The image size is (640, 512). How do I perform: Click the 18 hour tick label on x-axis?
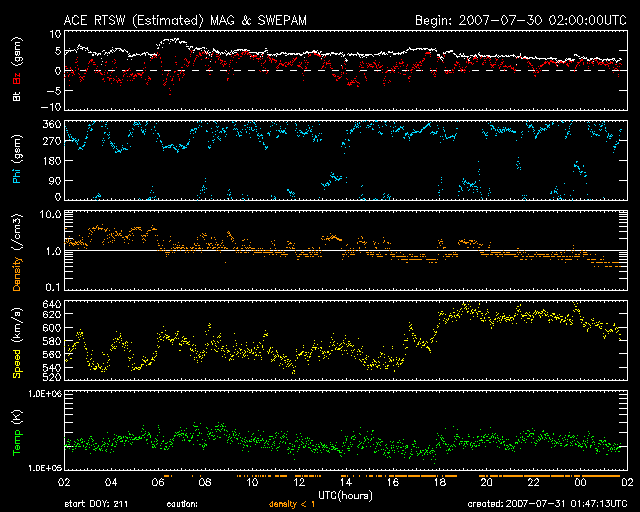(x=440, y=482)
